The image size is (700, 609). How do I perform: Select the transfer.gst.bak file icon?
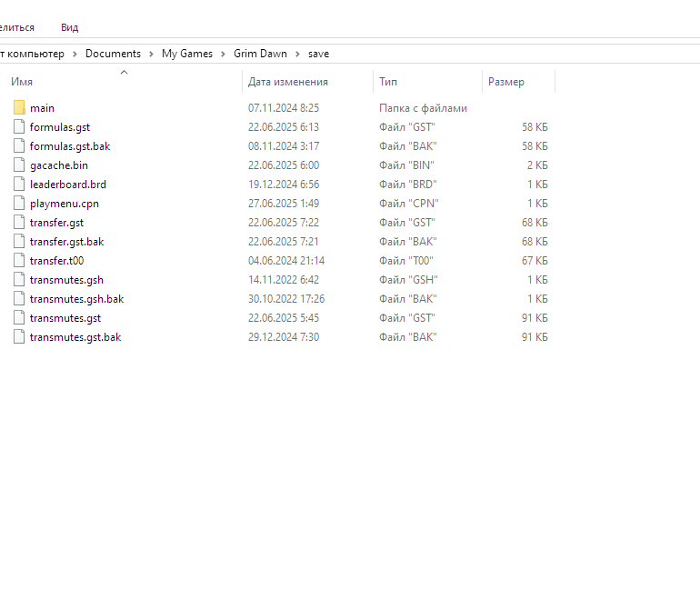(x=19, y=242)
